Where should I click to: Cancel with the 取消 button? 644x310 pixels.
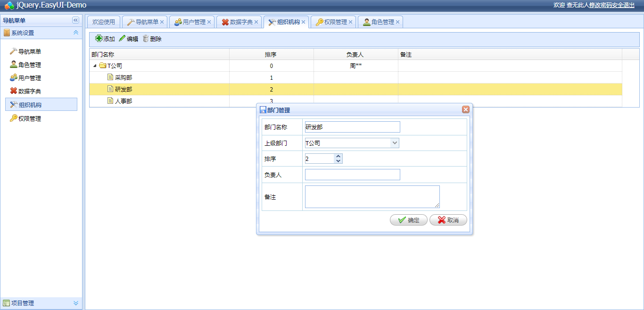tap(448, 220)
